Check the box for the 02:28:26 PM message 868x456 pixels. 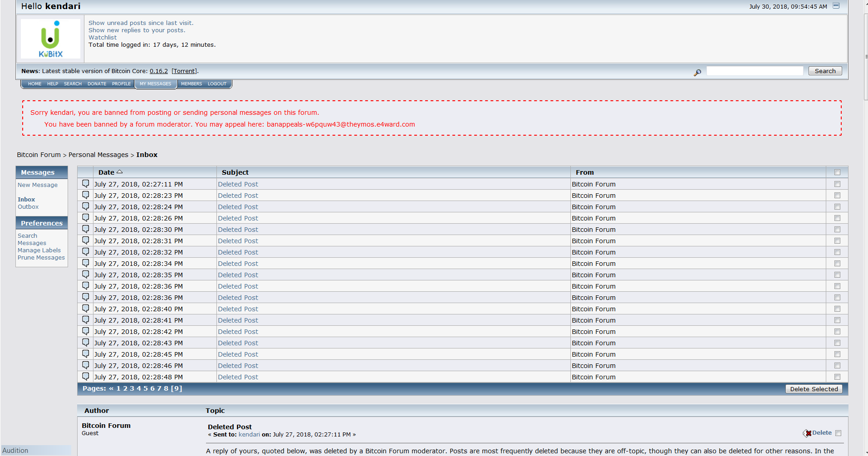(837, 218)
